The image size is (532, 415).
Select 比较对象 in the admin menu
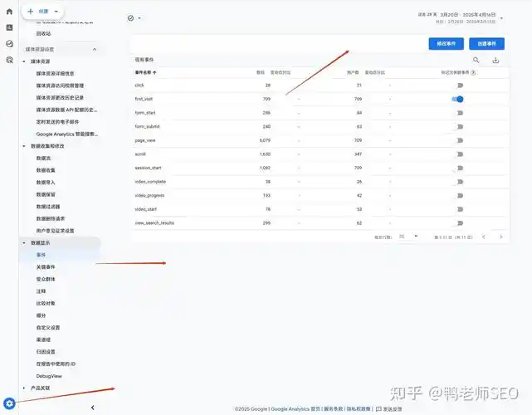coord(46,303)
